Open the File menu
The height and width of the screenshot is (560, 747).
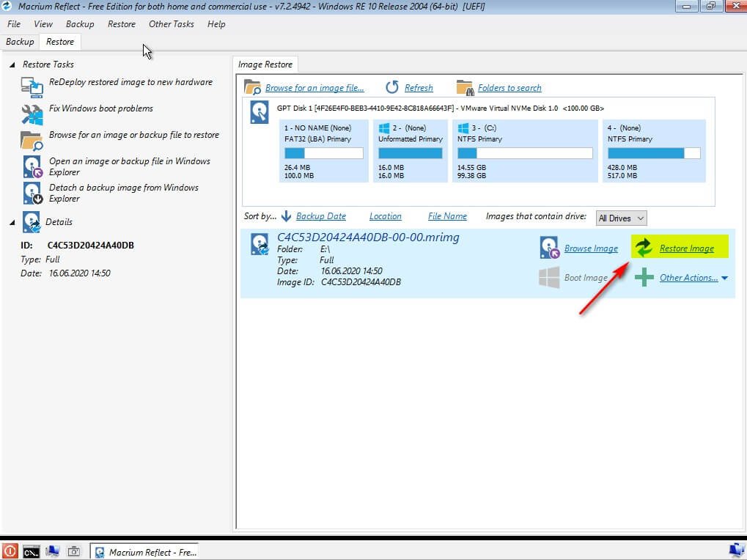tap(14, 23)
